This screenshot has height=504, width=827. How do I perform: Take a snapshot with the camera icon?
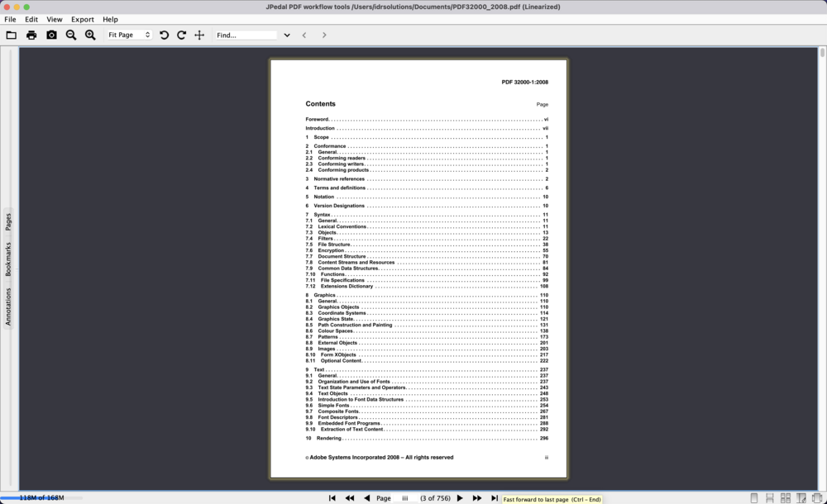click(x=51, y=35)
